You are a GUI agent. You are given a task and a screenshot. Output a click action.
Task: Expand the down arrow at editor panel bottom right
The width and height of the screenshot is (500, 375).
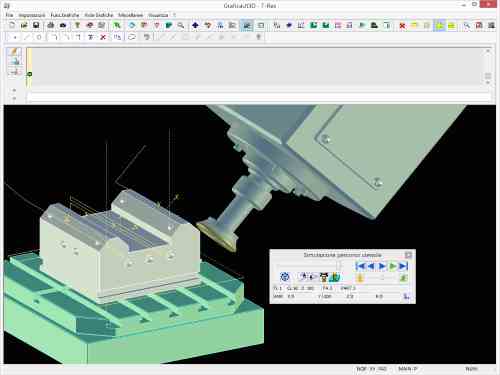click(x=488, y=82)
